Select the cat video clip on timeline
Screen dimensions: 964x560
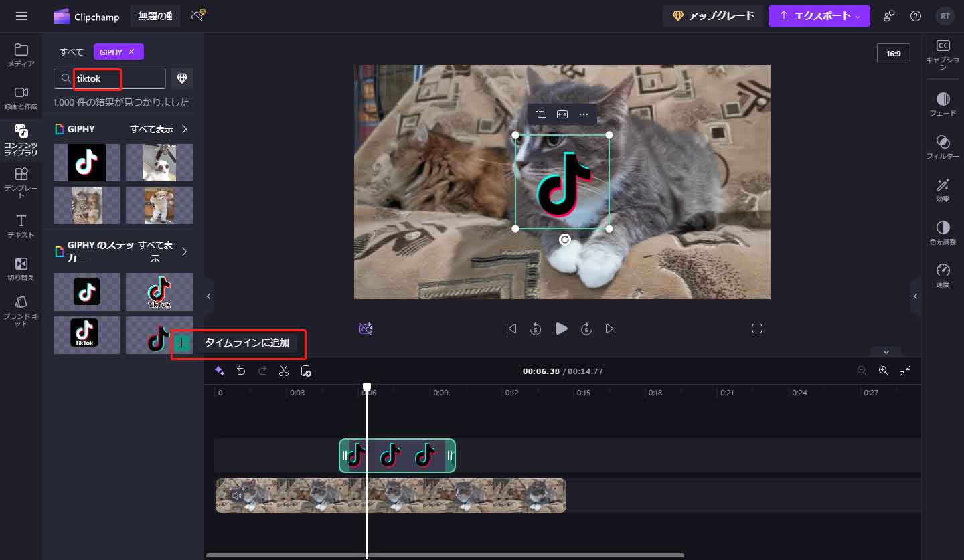pos(390,496)
